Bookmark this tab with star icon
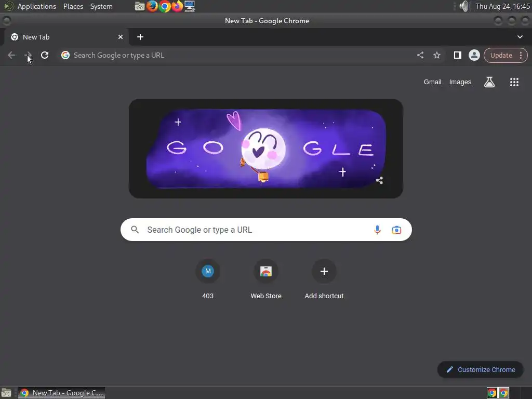 point(436,55)
